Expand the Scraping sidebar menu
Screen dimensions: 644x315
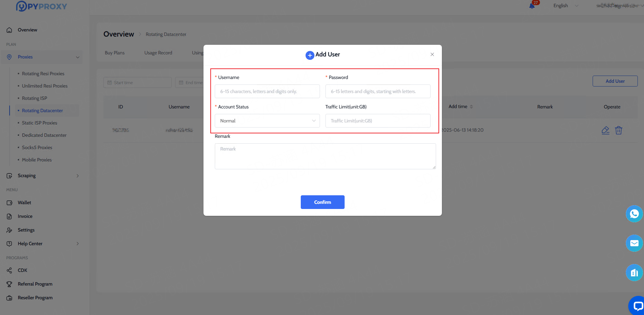pos(77,176)
